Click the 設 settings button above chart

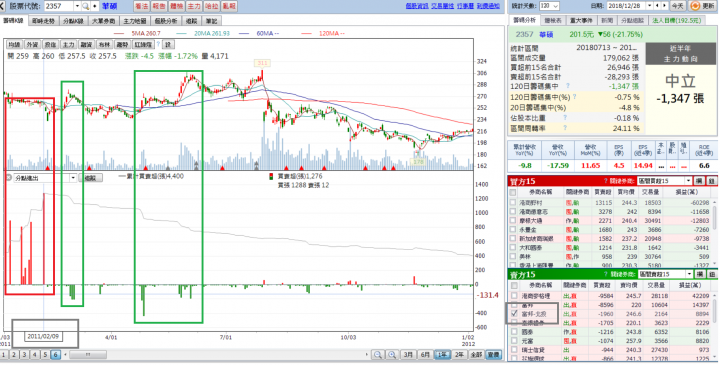[x=169, y=45]
